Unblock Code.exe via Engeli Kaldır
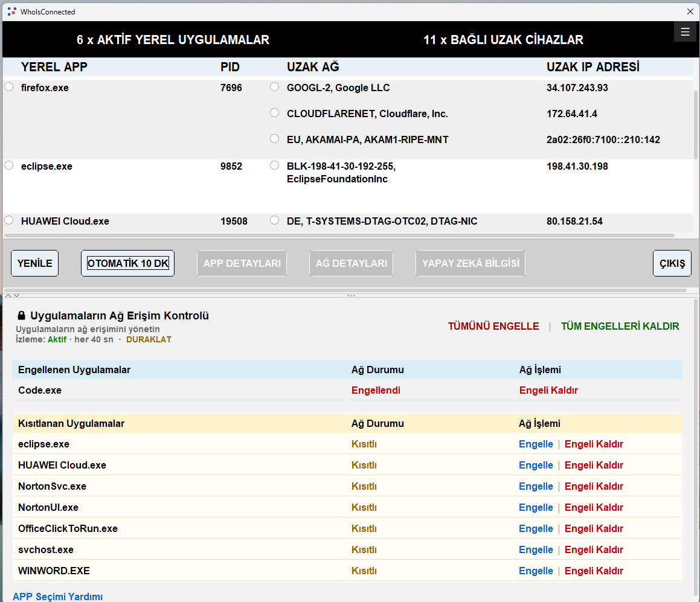This screenshot has height=602, width=700. (548, 391)
